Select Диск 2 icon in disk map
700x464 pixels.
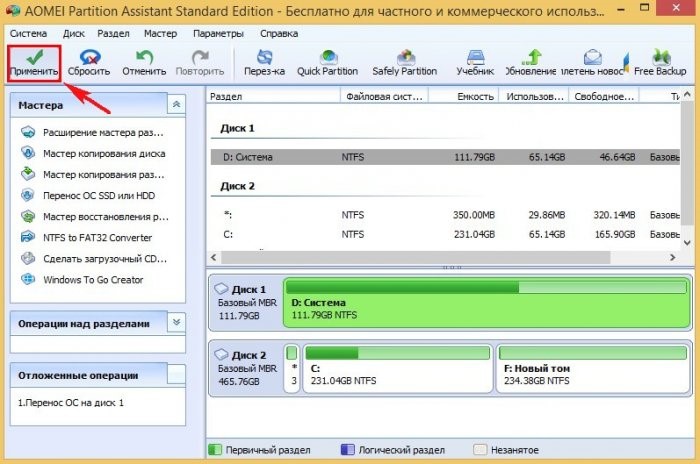221,355
